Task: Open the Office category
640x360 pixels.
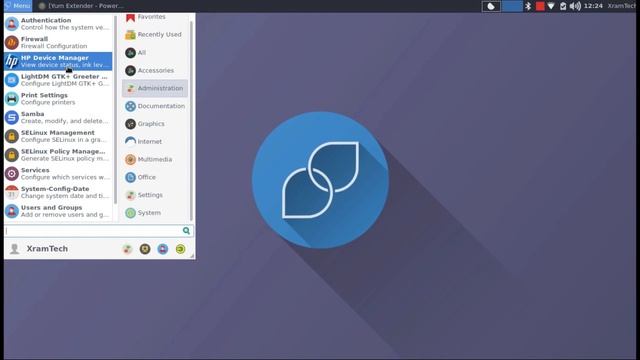Action: (155, 177)
